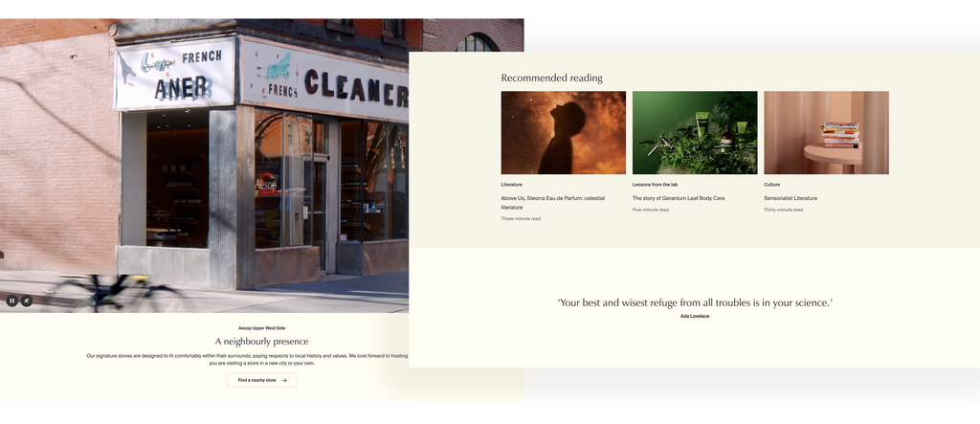Click the 'Recommended reading' heading

pos(552,78)
